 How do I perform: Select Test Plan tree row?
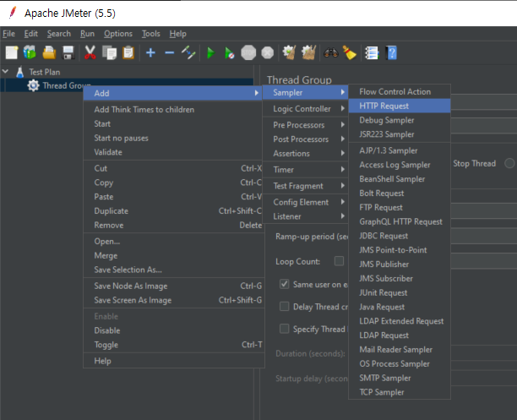(45, 72)
